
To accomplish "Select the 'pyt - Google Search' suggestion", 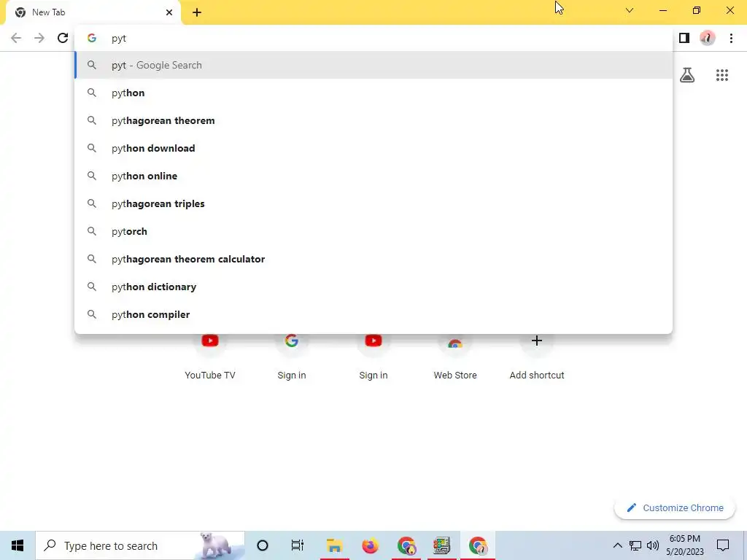I will coord(373,65).
